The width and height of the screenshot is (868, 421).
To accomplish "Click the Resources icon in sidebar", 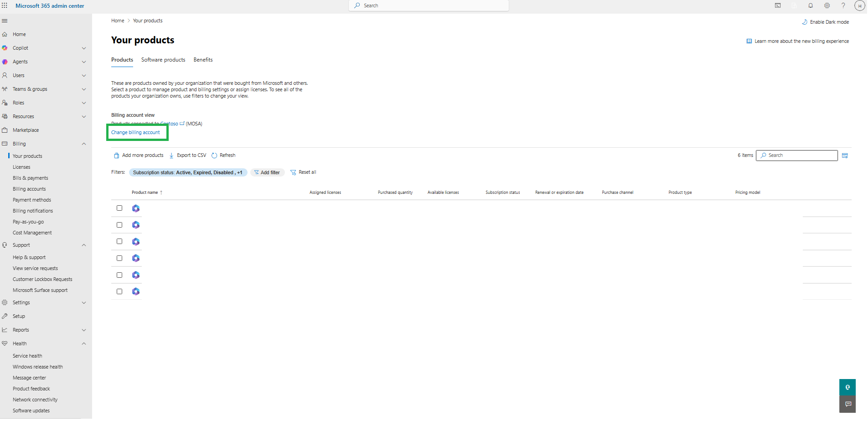I will [x=5, y=117].
